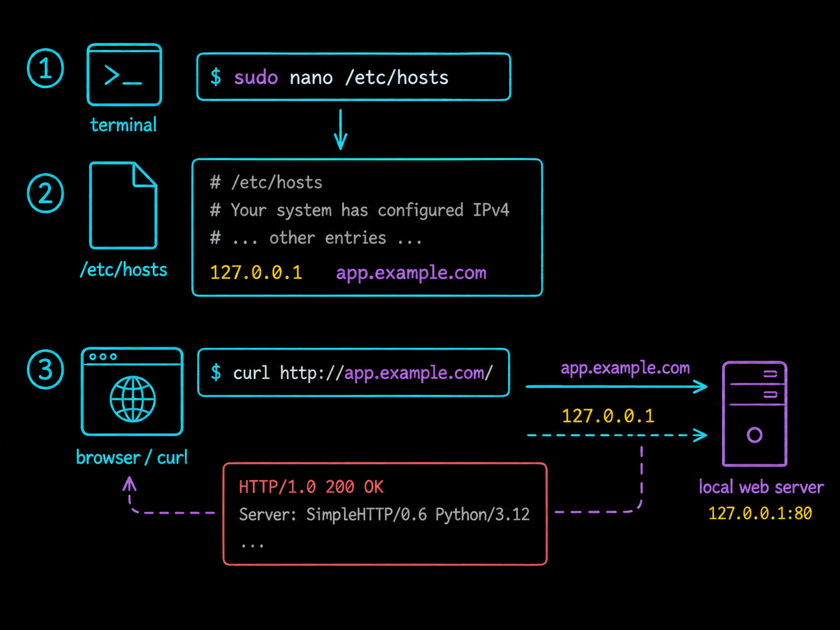Select the 'local web server' label

pyautogui.click(x=761, y=487)
